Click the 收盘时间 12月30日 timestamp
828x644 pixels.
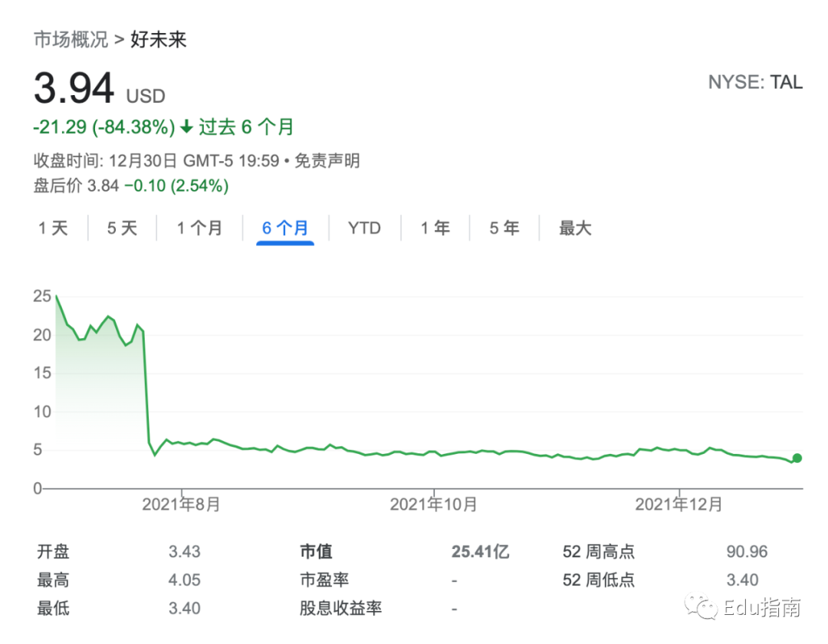tap(156, 160)
